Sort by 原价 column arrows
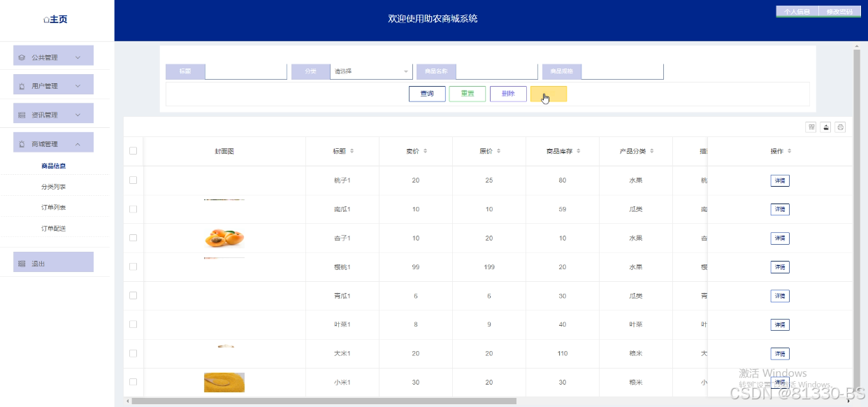868x407 pixels. [498, 151]
